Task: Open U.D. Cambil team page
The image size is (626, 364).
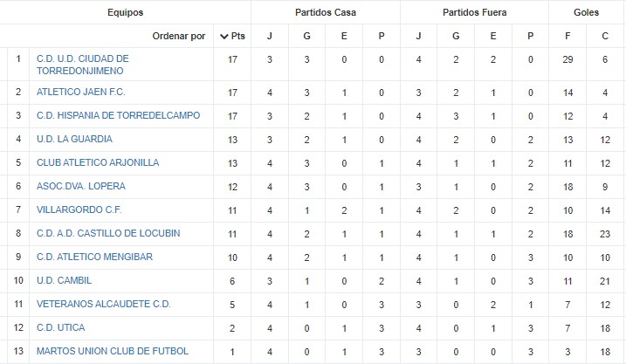Action: click(65, 280)
